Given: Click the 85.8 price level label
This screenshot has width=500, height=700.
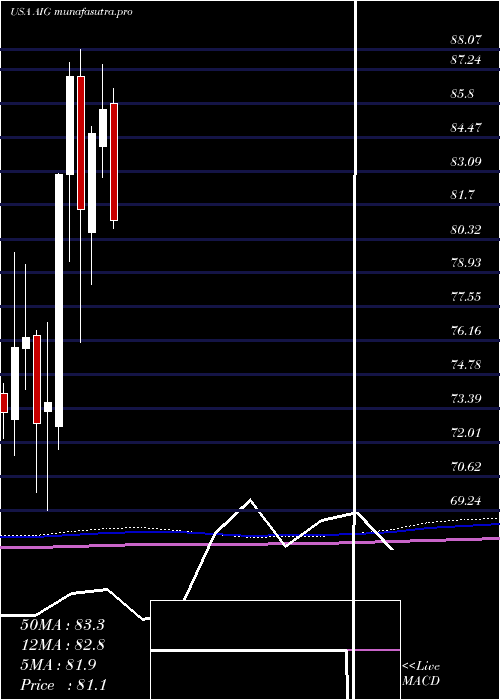Looking at the screenshot, I should (462, 94).
